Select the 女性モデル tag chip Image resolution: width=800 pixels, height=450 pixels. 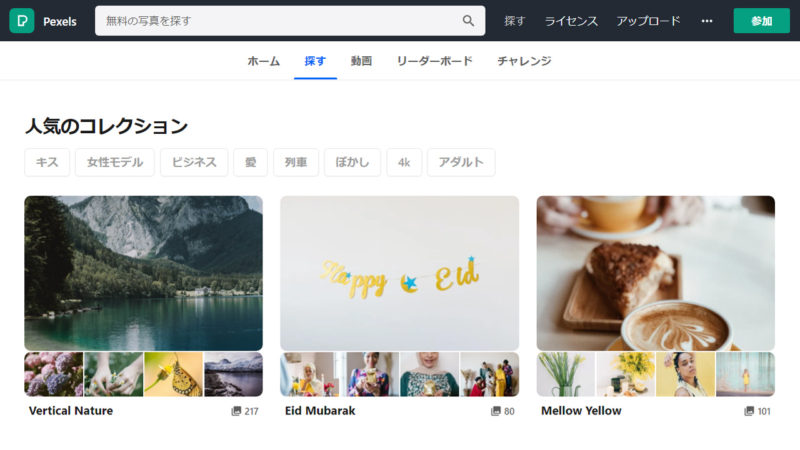click(115, 162)
